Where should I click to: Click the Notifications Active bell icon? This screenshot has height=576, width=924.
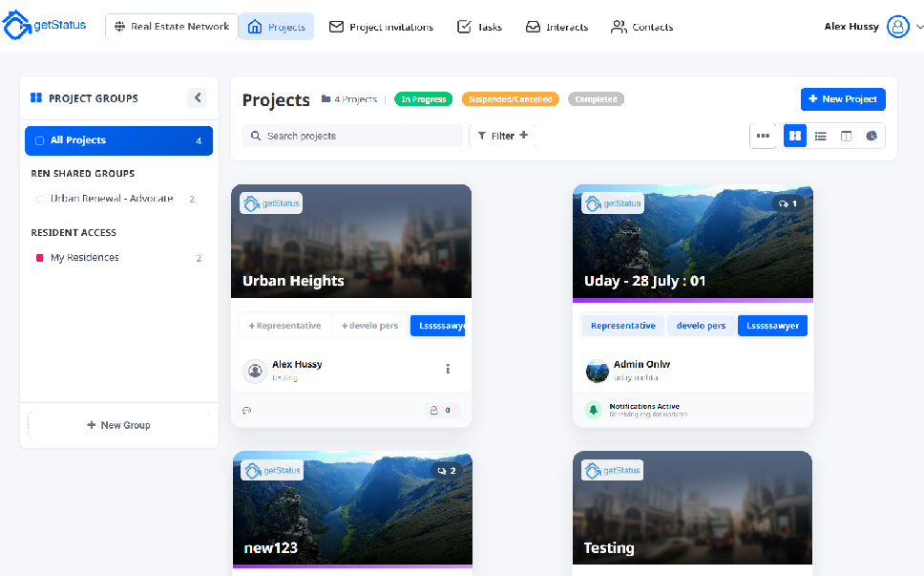(594, 410)
